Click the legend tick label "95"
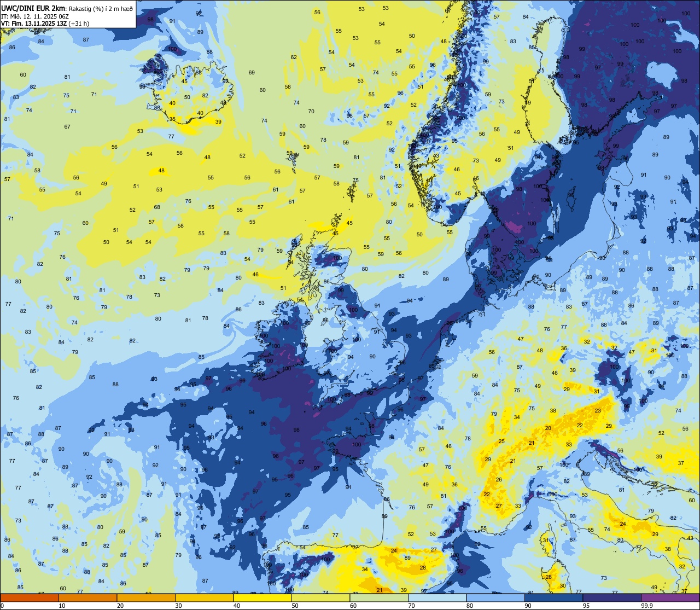 point(586,606)
